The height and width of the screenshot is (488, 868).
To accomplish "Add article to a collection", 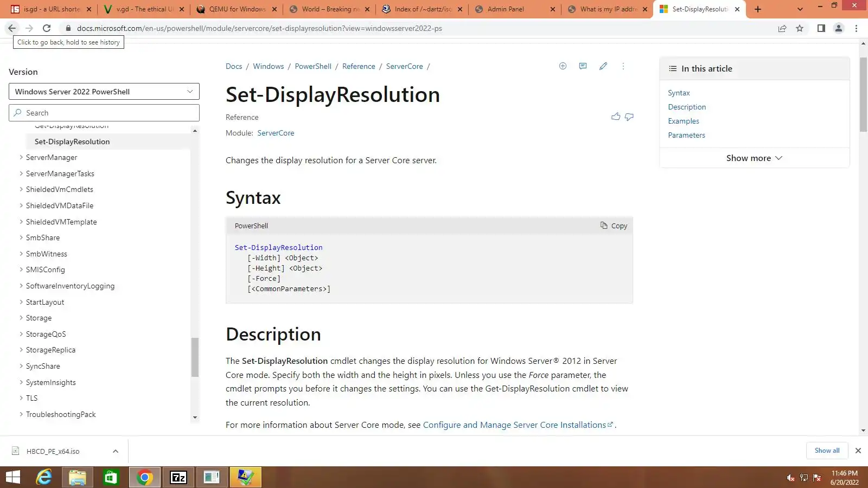I will point(563,66).
